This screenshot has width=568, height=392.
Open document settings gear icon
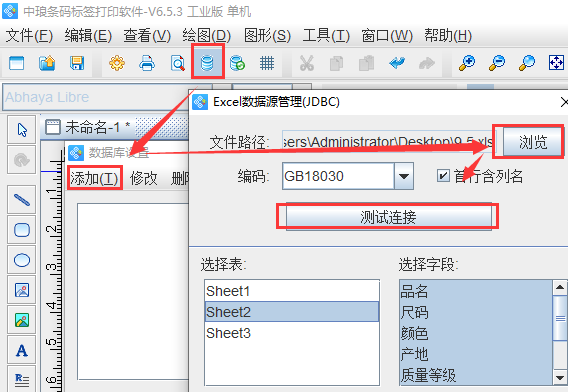click(117, 63)
